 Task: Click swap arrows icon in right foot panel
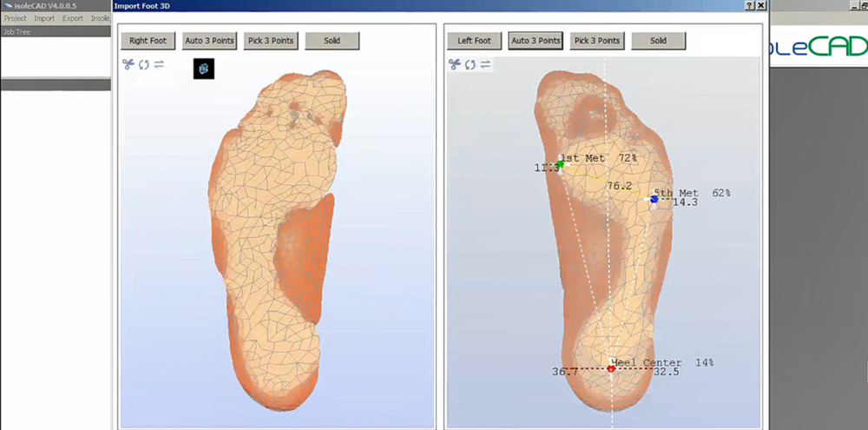(x=159, y=64)
